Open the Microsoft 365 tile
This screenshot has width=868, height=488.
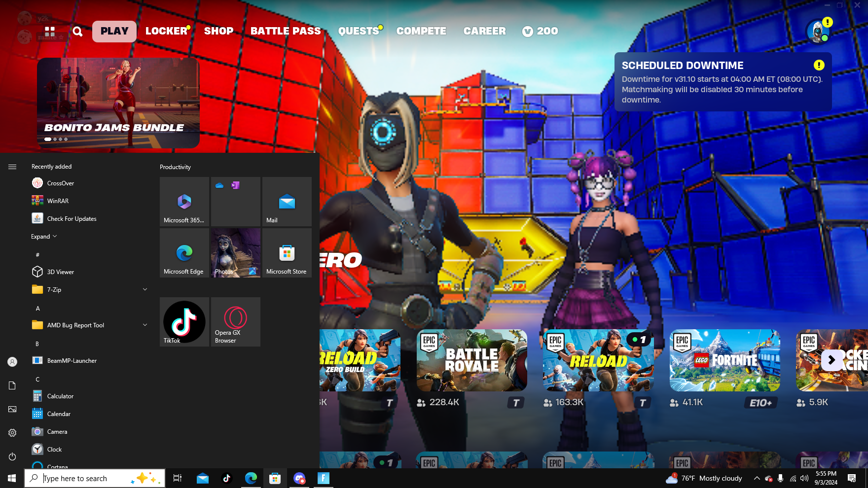coord(184,202)
